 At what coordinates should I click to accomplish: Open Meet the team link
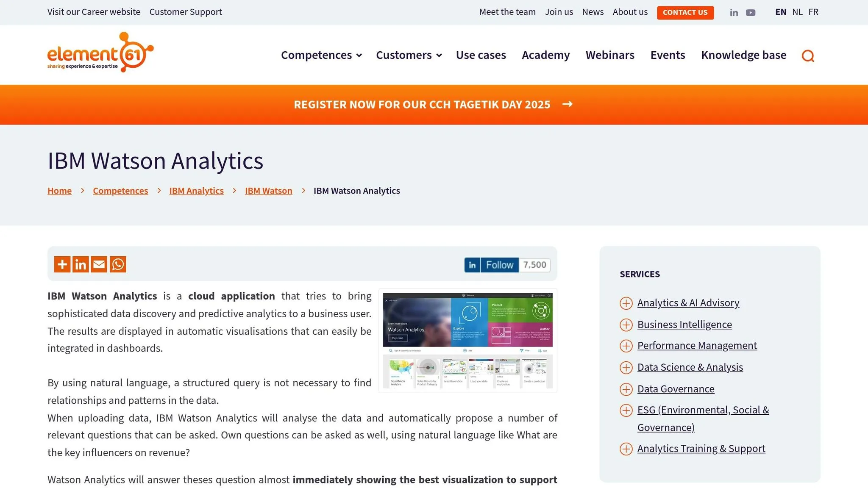(507, 12)
